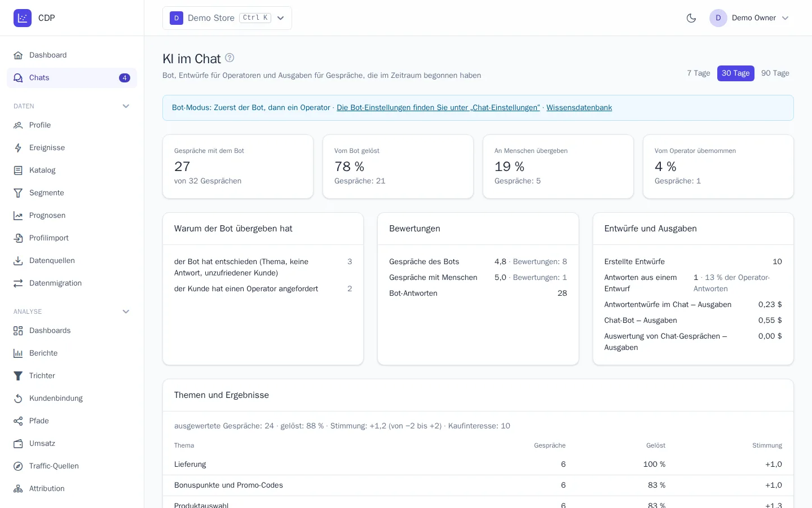Open the Dashboard home icon
812x508 pixels.
point(18,55)
